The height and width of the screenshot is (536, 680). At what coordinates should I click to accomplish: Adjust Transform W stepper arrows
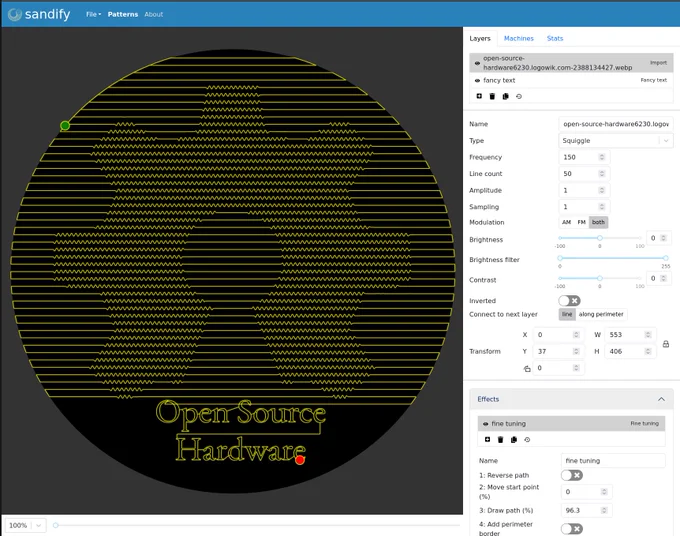pos(648,334)
